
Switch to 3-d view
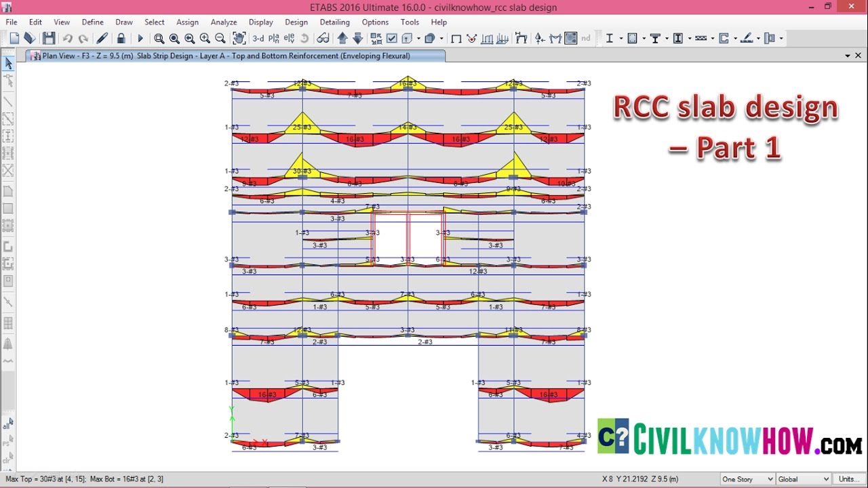(x=258, y=39)
